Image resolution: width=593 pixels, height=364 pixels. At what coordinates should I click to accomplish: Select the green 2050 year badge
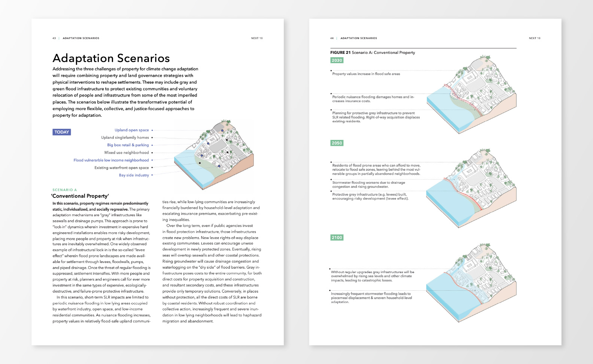[337, 143]
